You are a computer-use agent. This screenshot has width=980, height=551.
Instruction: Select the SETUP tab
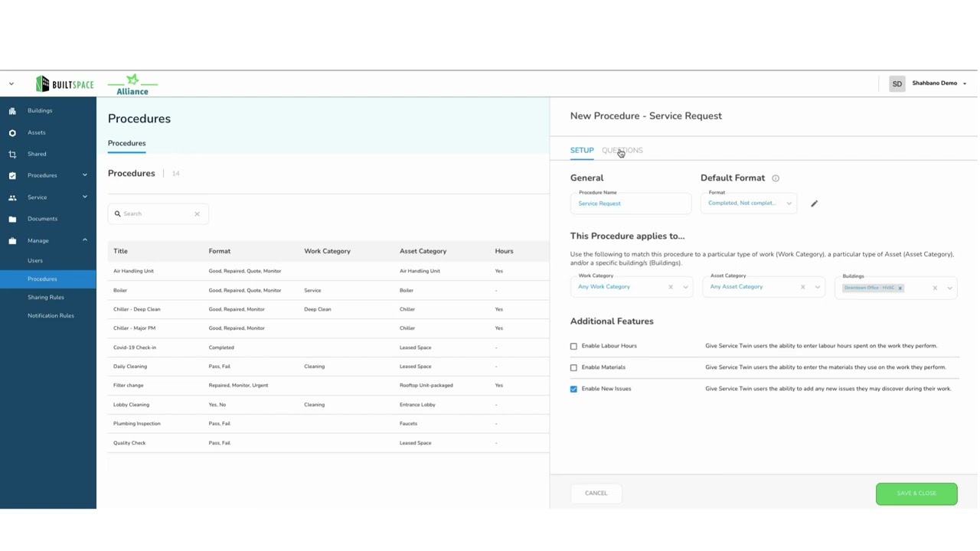click(582, 151)
